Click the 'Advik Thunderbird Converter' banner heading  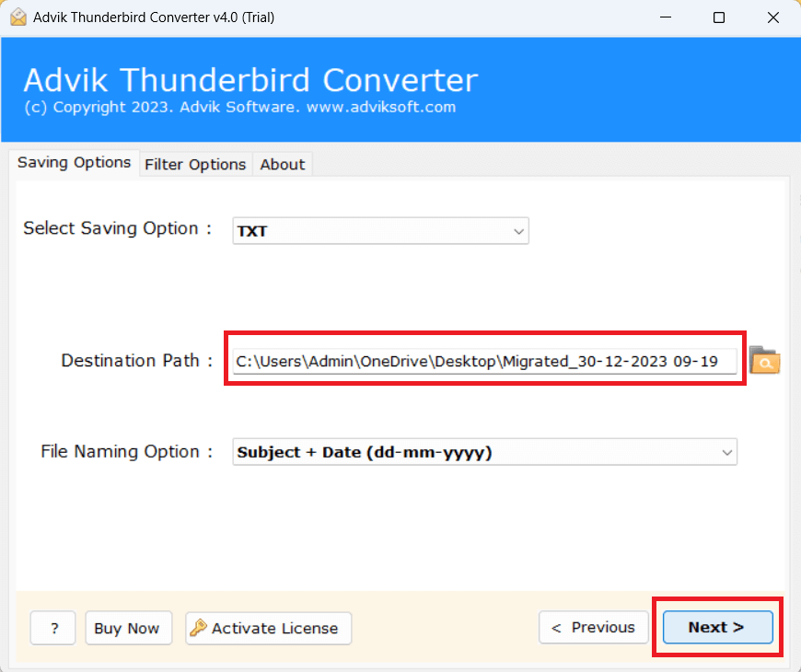click(x=250, y=80)
